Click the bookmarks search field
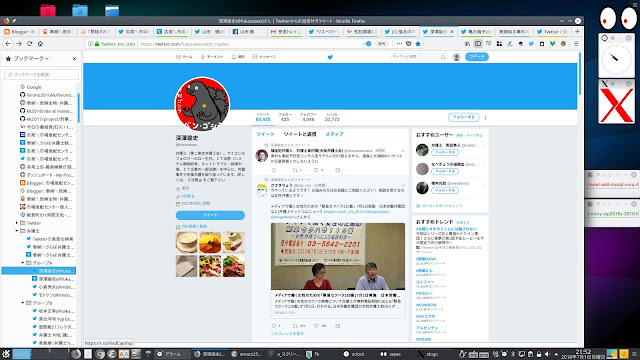The image size is (640, 360). coord(41,74)
